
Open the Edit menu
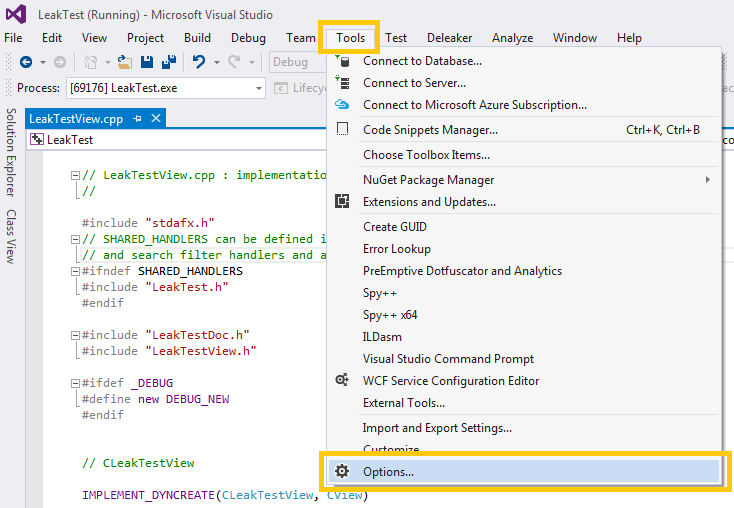[x=51, y=37]
